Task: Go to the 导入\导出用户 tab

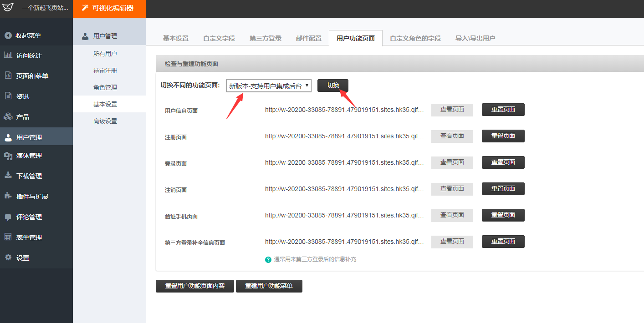Action: (475, 38)
